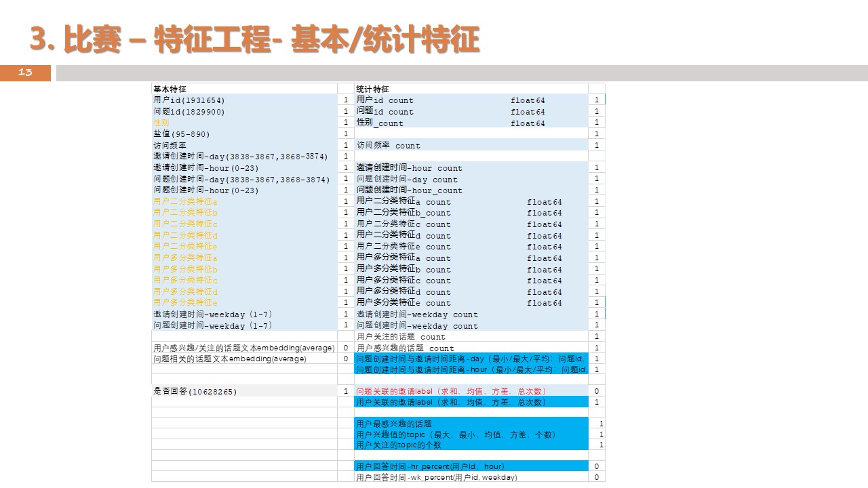Viewport: 868px width, 488px height.
Task: Select blue '问题创建时间与邀请时间距离-hour' cell
Action: pos(471,369)
